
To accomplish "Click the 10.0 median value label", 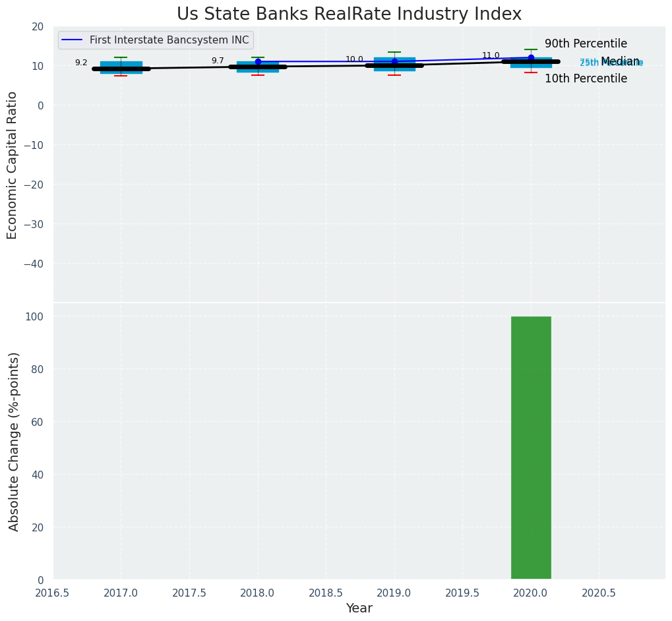I will pyautogui.click(x=354, y=59).
